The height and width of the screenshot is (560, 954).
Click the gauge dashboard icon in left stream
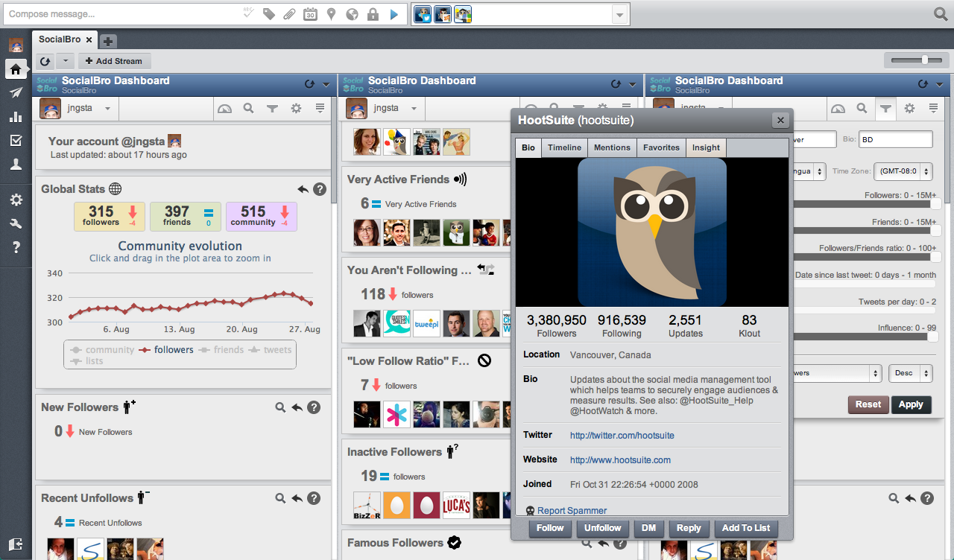tap(225, 109)
